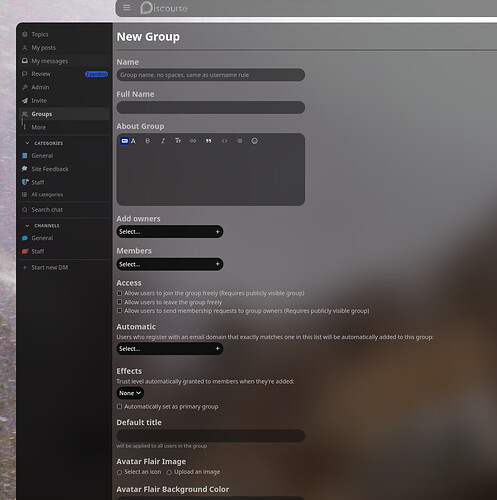
Task: Insert preformatted code in About Group editor
Action: pos(224,141)
